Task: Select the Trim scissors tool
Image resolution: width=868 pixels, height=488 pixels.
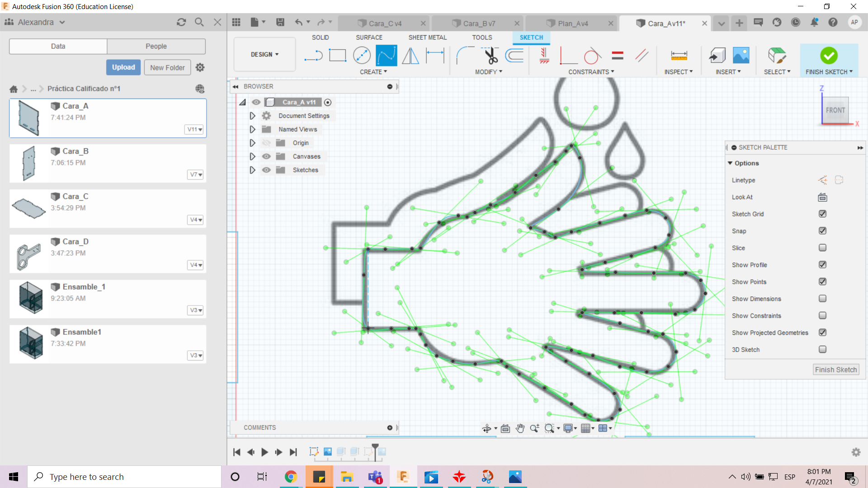Action: pos(491,56)
